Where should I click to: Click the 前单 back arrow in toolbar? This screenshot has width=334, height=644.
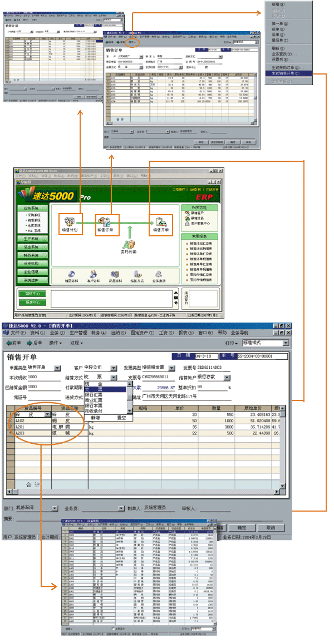tap(14, 343)
